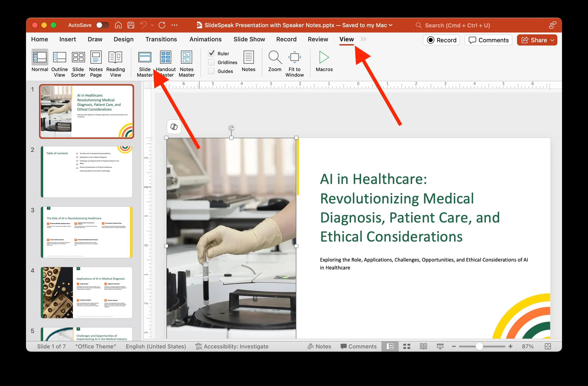Click the Redo icon

coord(162,25)
